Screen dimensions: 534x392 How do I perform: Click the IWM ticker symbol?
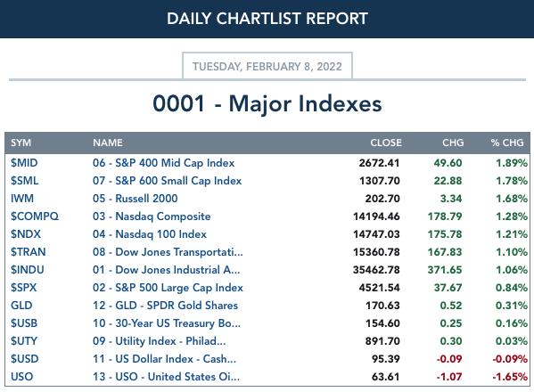click(22, 199)
